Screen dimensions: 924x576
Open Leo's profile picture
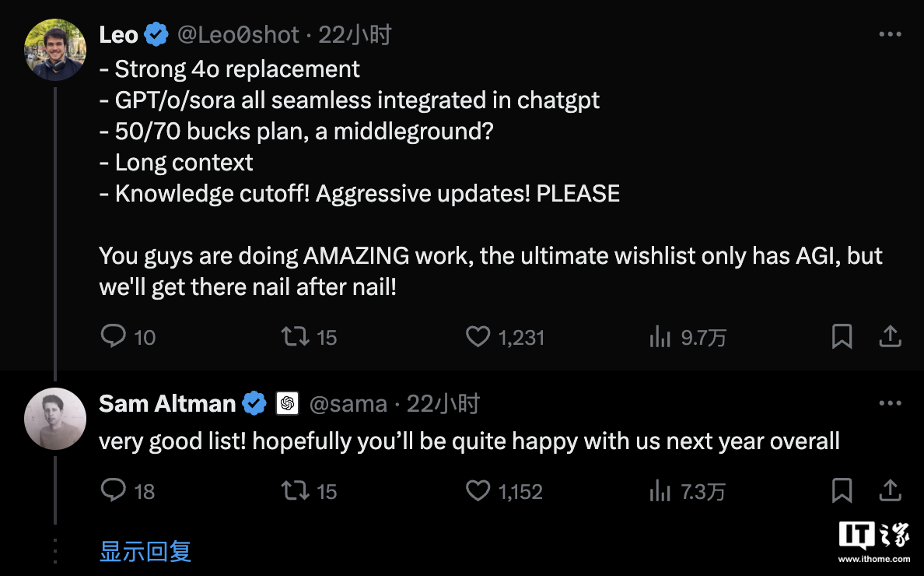click(x=55, y=50)
